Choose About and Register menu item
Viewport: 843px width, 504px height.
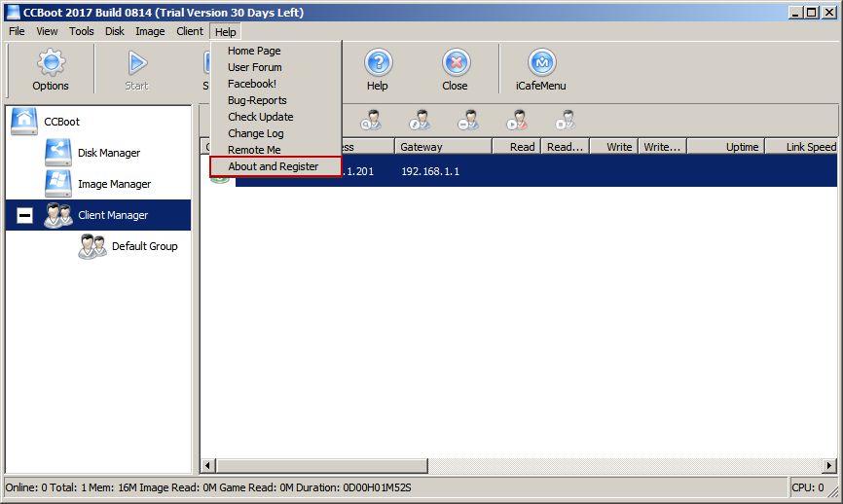coord(275,166)
